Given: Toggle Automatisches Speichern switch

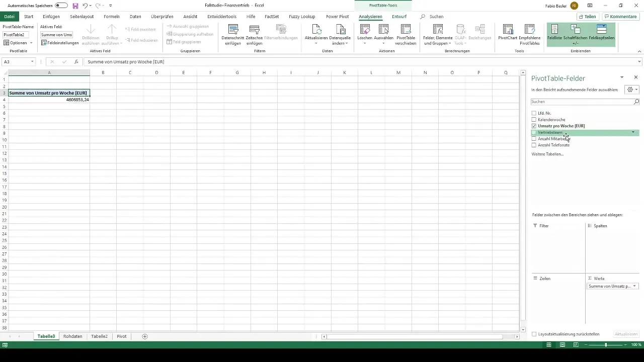Looking at the screenshot, I should click(x=61, y=6).
